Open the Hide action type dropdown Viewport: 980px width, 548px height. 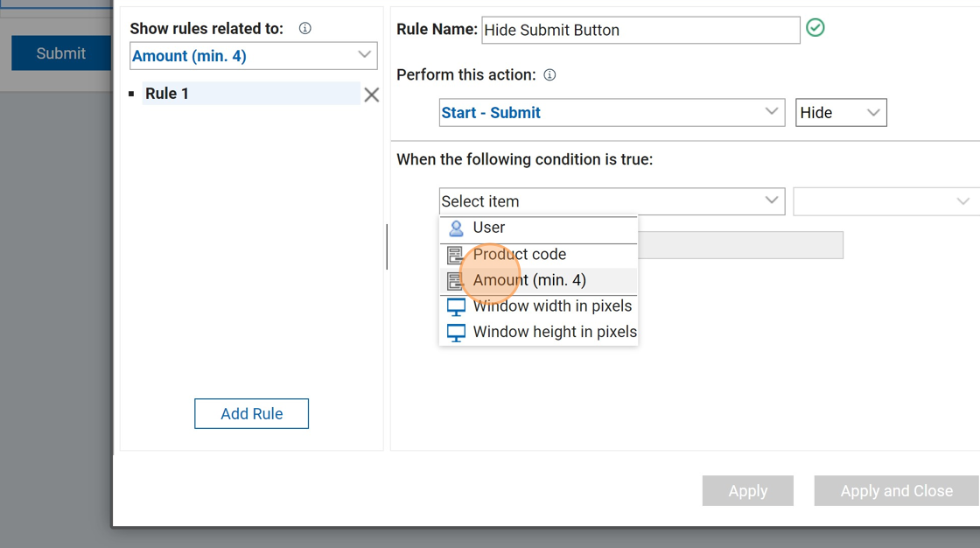(840, 112)
